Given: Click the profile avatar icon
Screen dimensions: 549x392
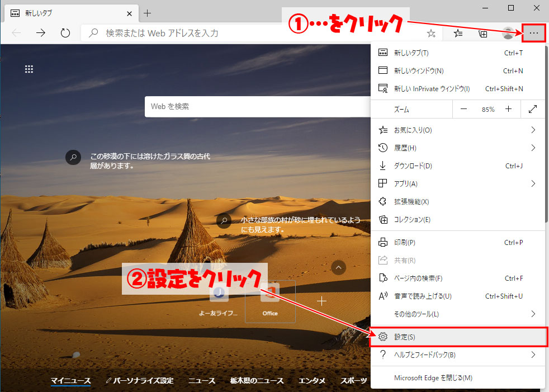Looking at the screenshot, I should 508,34.
